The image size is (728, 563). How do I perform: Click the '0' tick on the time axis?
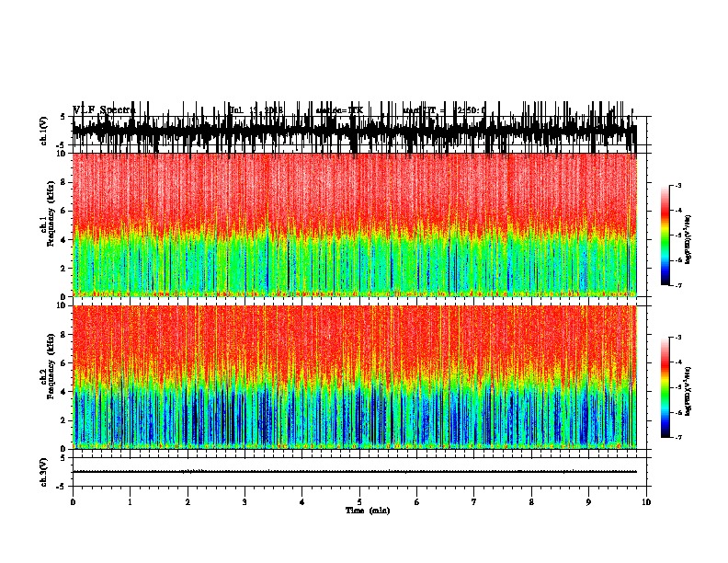(73, 502)
